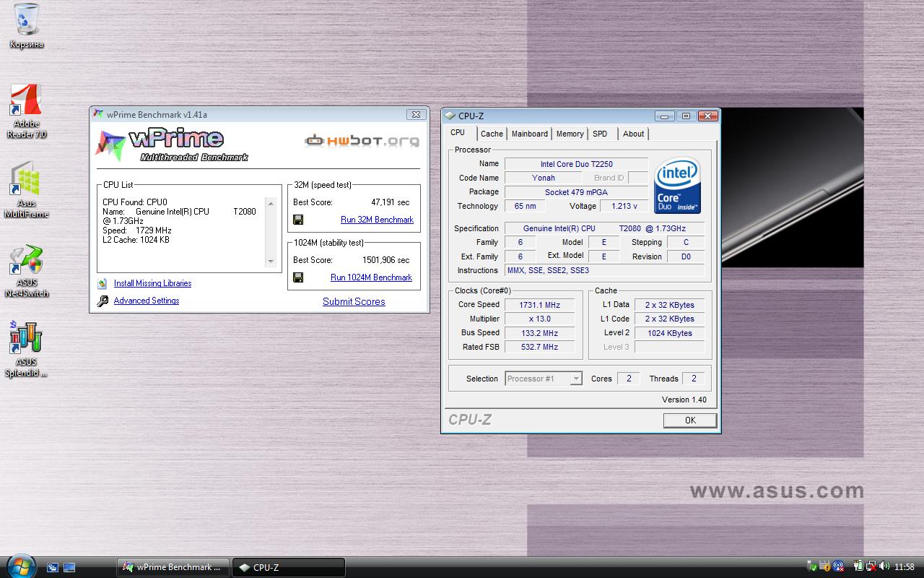Click the taskbar clock showing 11:58
This screenshot has height=578, width=924.
[x=905, y=567]
